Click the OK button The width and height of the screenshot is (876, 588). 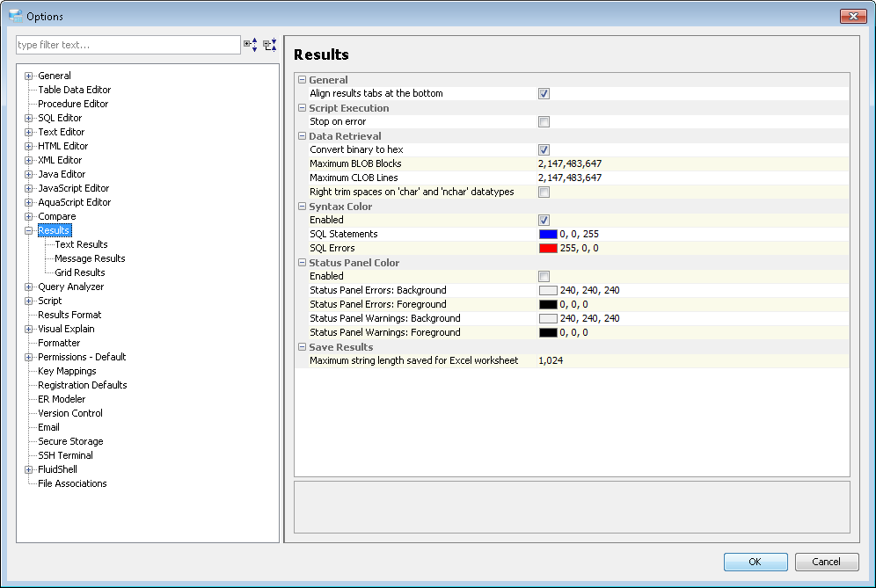[756, 562]
